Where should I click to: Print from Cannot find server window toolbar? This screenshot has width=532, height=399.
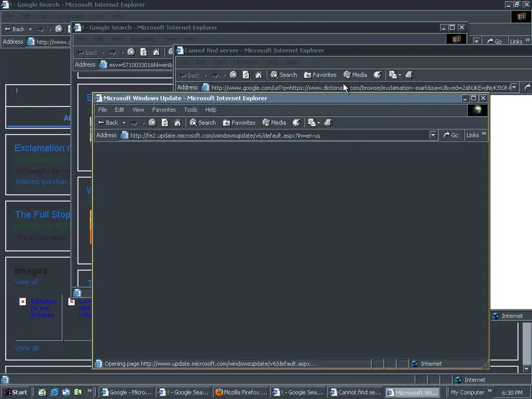click(x=409, y=75)
